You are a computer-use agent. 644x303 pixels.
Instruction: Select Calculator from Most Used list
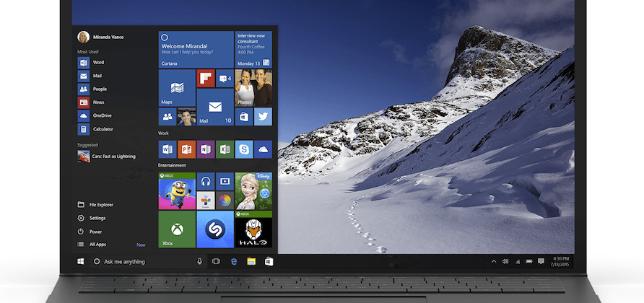[102, 129]
